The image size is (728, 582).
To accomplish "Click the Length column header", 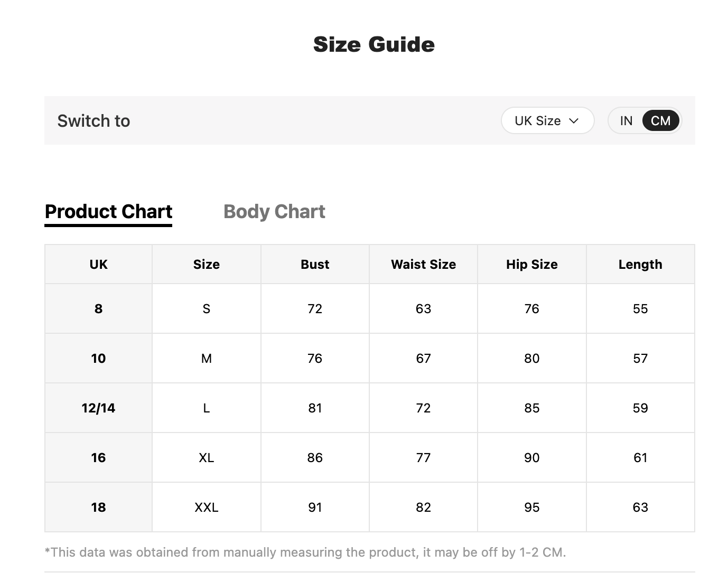I will [x=640, y=264].
